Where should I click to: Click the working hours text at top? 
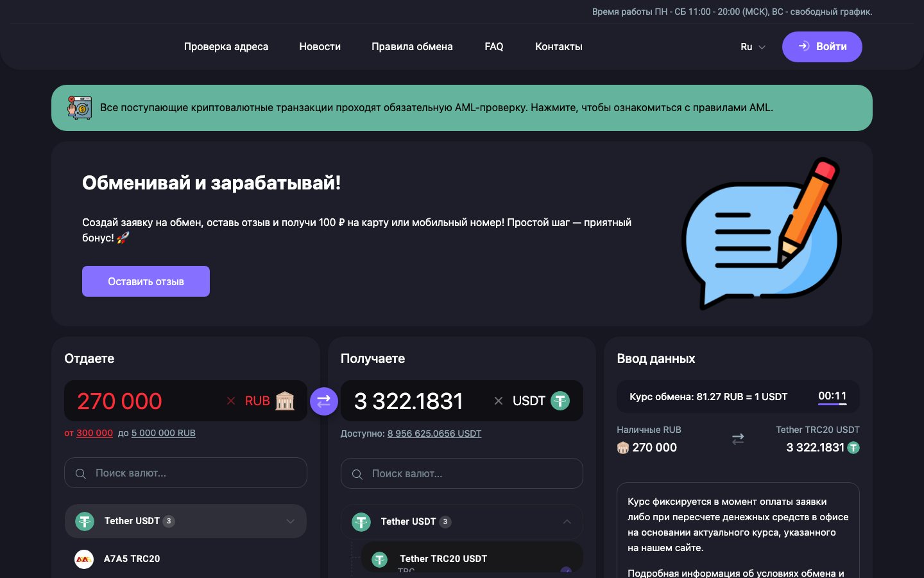pos(732,12)
